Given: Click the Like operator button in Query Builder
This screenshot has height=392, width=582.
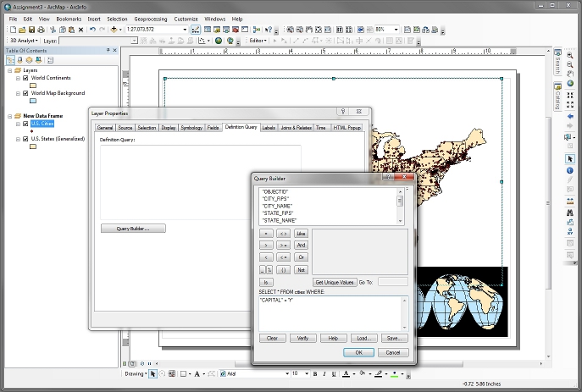Looking at the screenshot, I should coord(301,234).
